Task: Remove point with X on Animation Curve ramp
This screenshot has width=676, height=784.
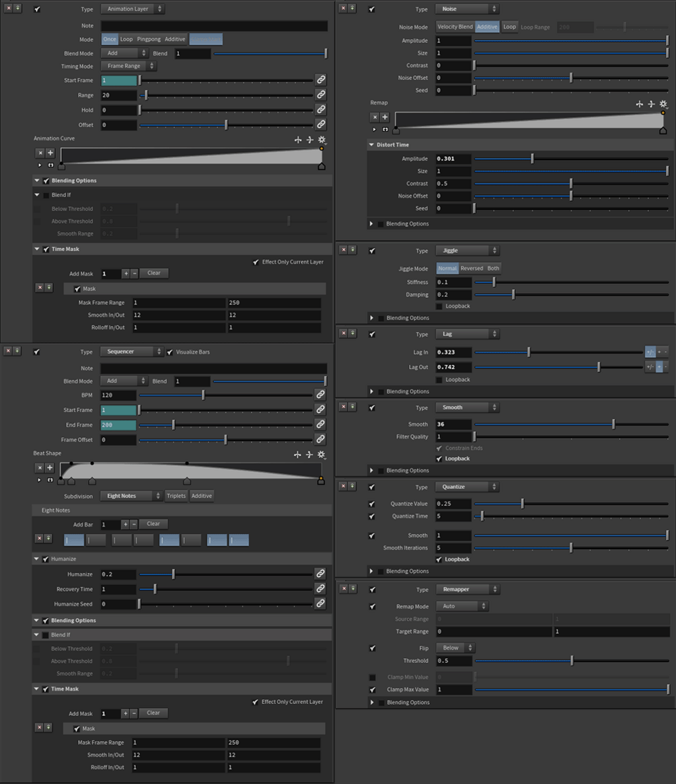Action: pos(40,153)
